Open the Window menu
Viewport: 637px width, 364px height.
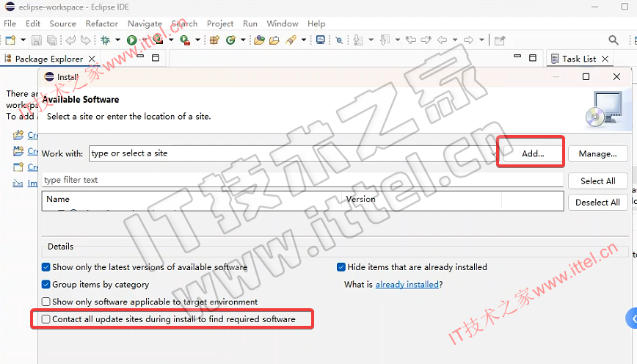[283, 23]
